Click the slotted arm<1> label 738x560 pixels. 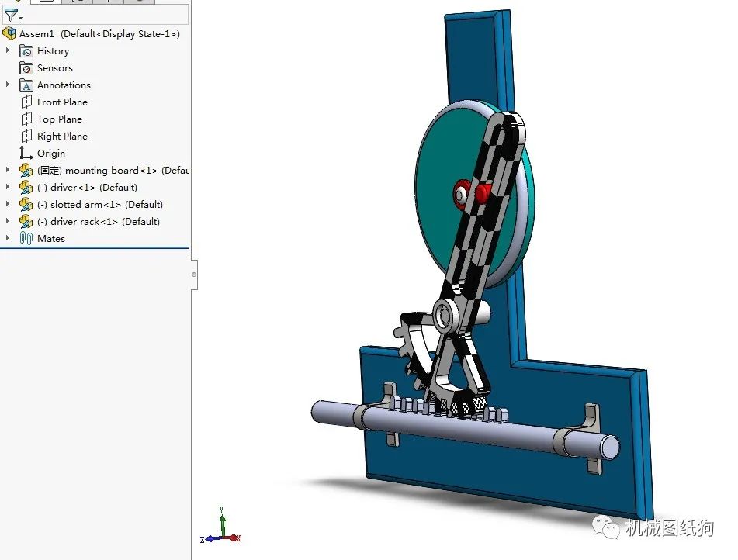click(x=100, y=204)
